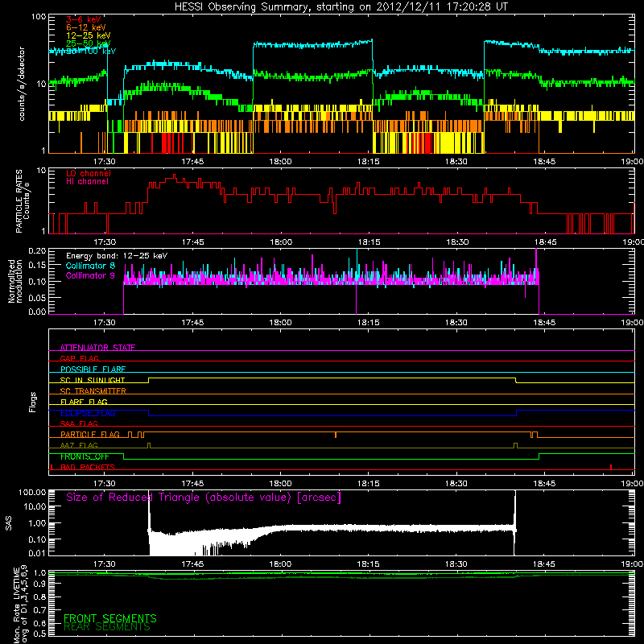
Task: Click the 'PARTICLE RATES' axis label
Action: [x=19, y=201]
